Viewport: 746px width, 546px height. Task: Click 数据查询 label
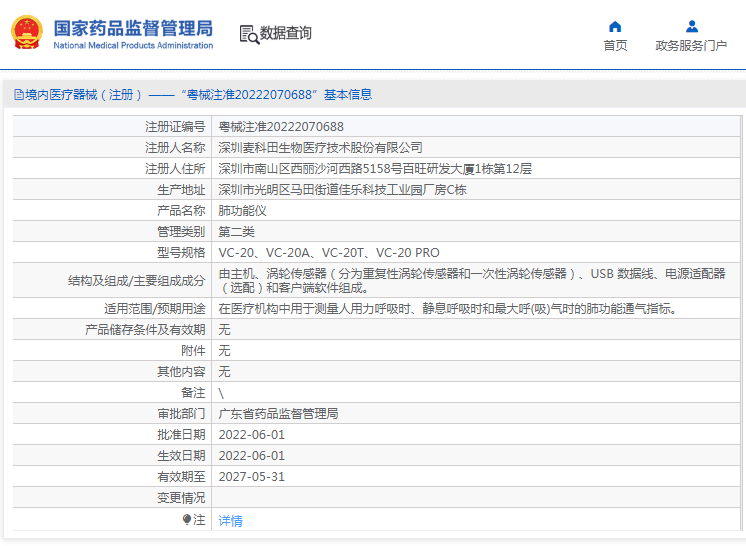(285, 33)
